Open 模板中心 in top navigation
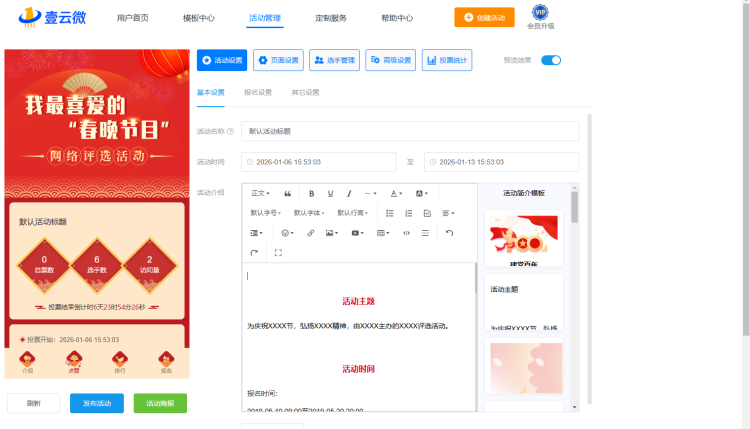This screenshot has width=750, height=429. pyautogui.click(x=198, y=18)
